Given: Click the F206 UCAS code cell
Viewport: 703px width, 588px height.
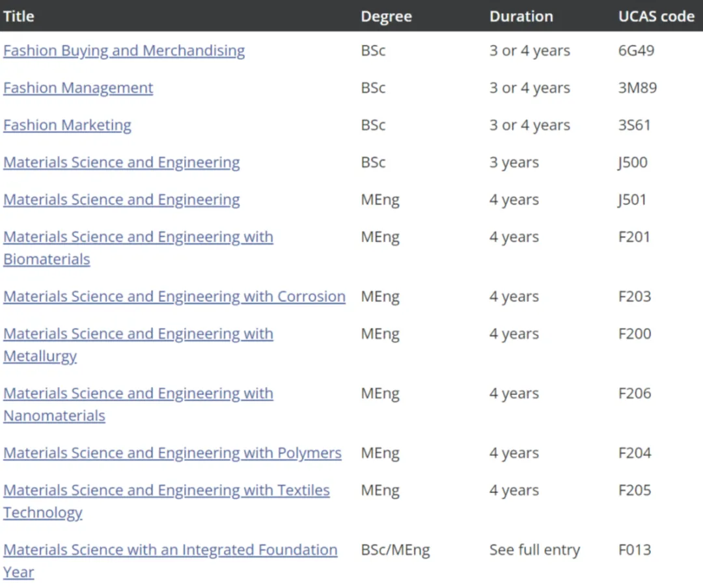Looking at the screenshot, I should point(635,394).
